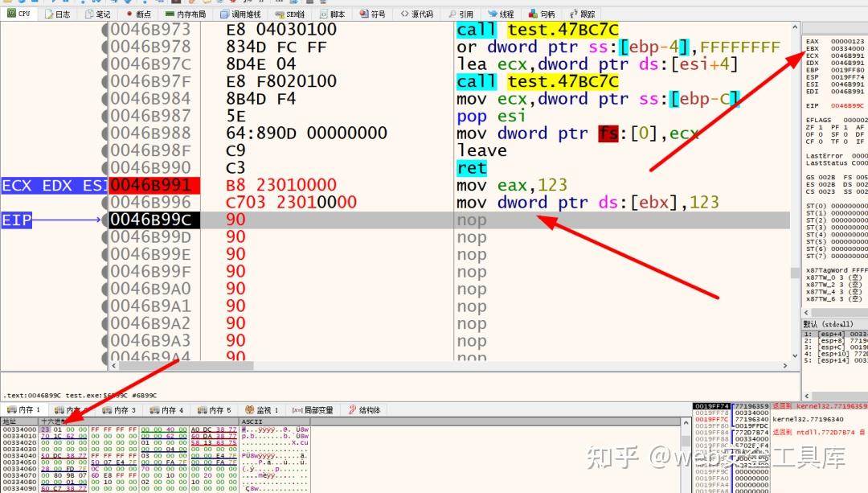Select opcode bytes 'B8 23010000'
This screenshot has width=868, height=493.
coord(281,185)
